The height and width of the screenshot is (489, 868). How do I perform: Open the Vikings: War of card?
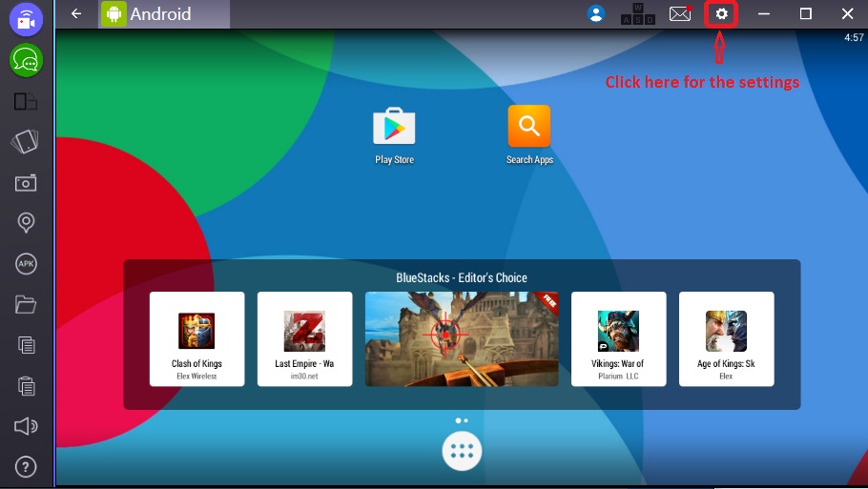pos(618,339)
